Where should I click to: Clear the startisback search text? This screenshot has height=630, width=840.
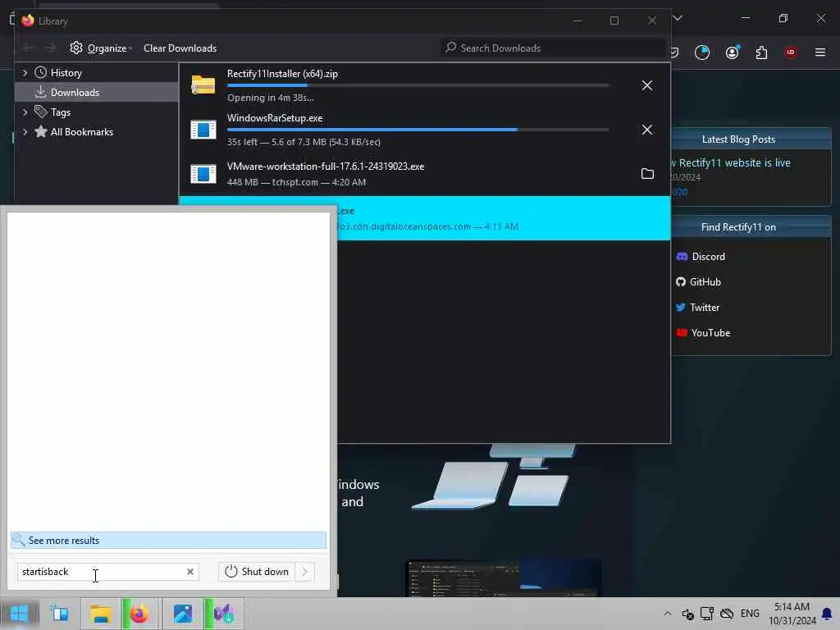(x=190, y=572)
